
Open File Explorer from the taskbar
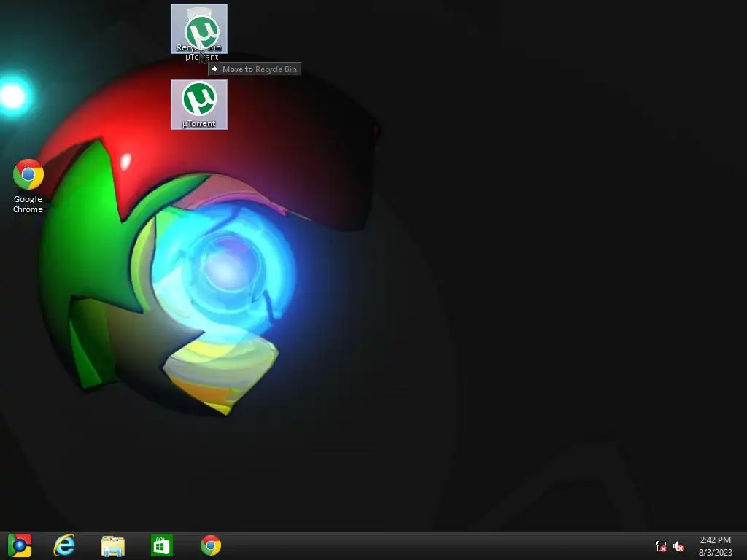point(113,545)
